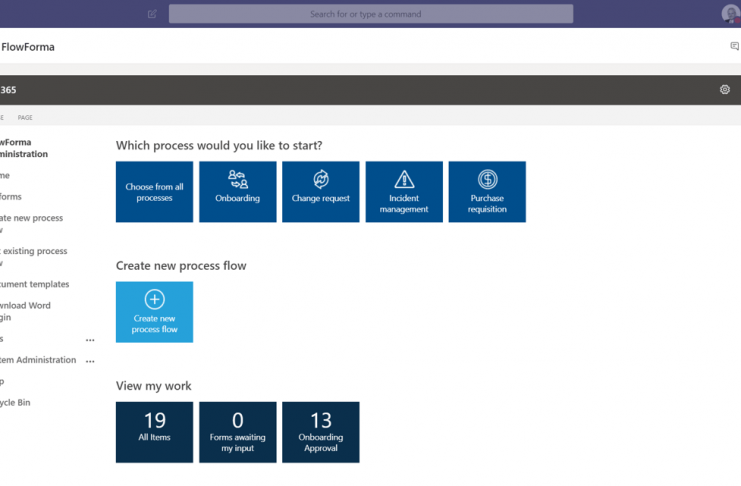Select Choose from all processes tile
The width and height of the screenshot is (741, 486).
154,192
